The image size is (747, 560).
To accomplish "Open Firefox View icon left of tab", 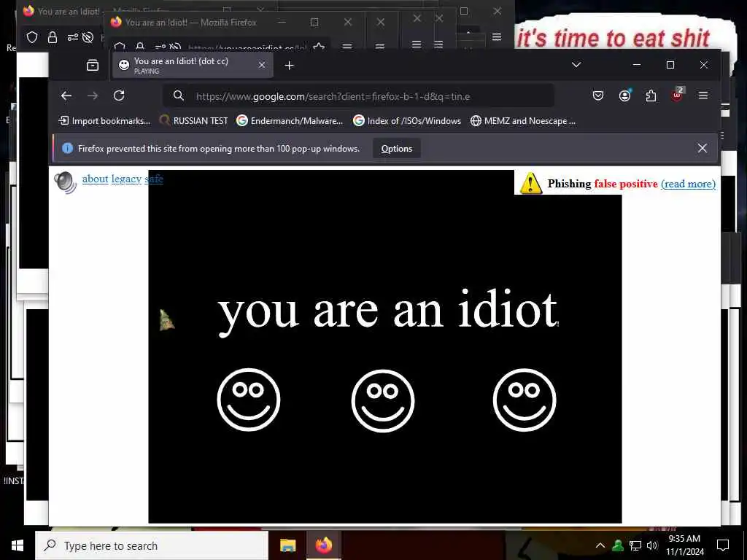I will pos(93,65).
